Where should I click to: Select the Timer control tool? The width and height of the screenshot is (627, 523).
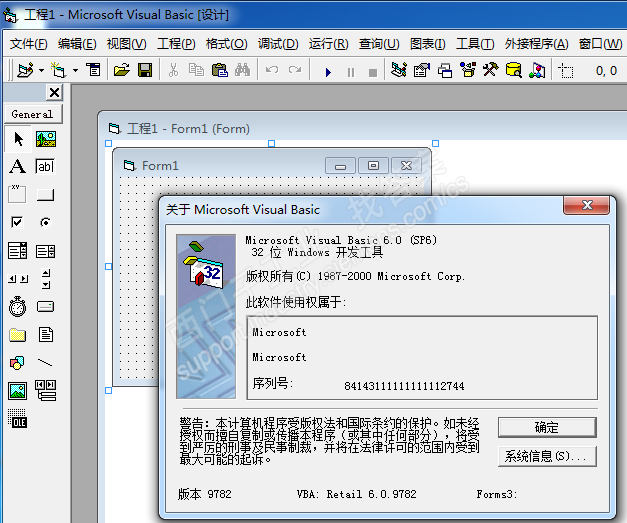[x=18, y=307]
